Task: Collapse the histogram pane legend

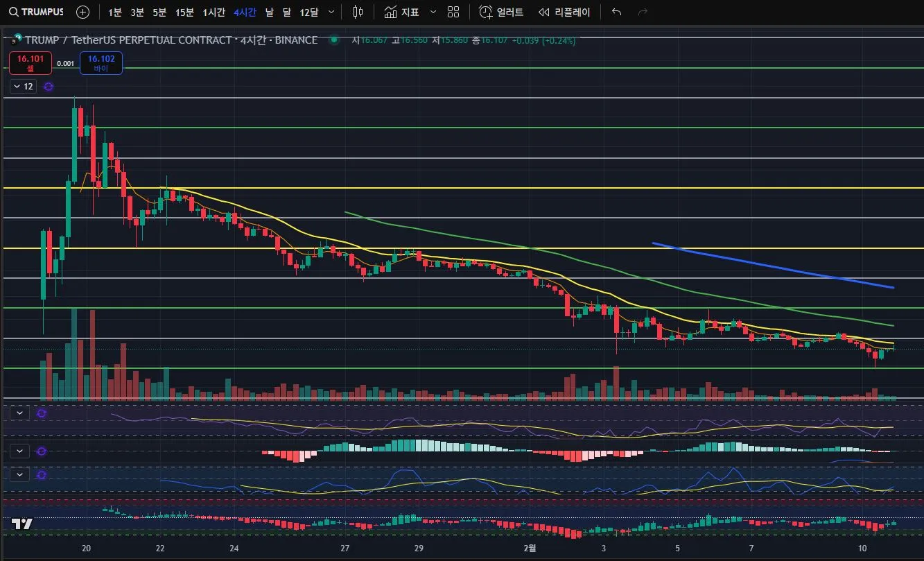Action: click(x=19, y=451)
